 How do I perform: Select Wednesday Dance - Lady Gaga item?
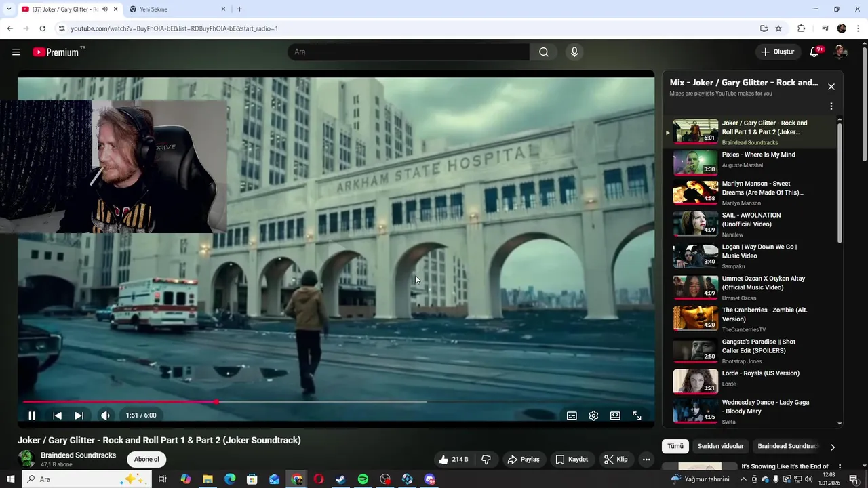coord(749,411)
